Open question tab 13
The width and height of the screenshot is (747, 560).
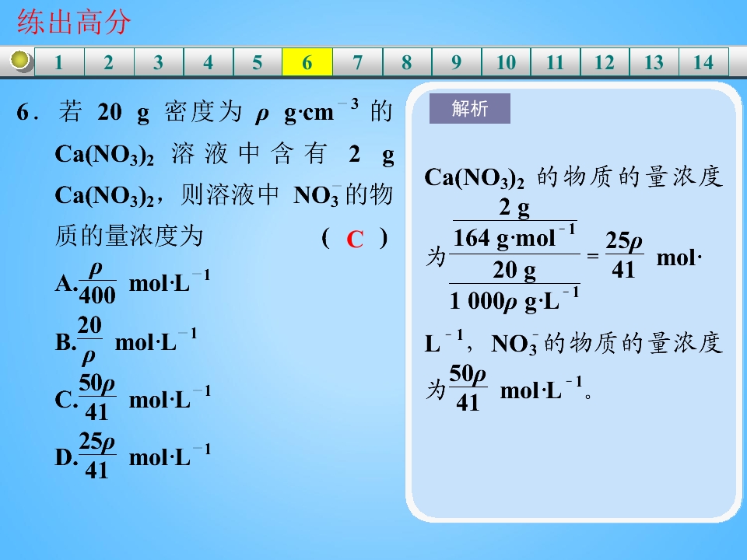point(654,62)
